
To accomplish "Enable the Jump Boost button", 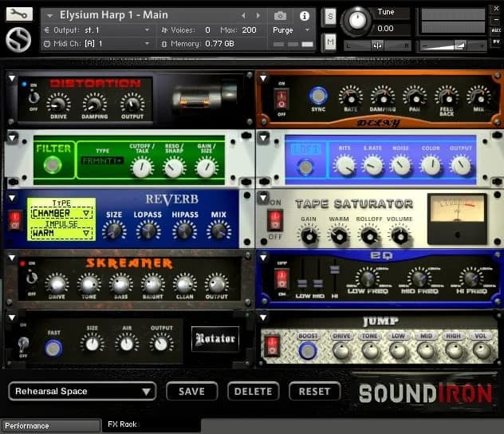I will tap(307, 350).
